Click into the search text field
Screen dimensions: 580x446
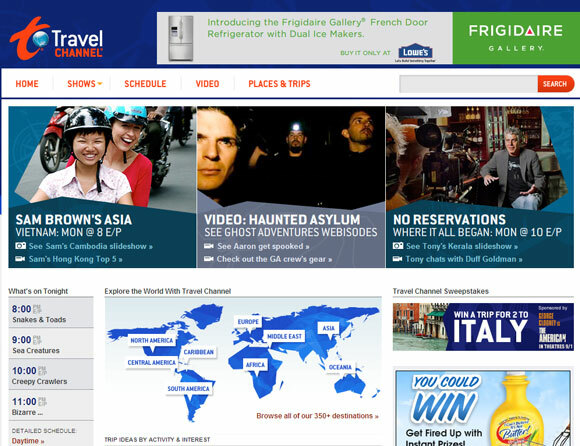(x=469, y=84)
